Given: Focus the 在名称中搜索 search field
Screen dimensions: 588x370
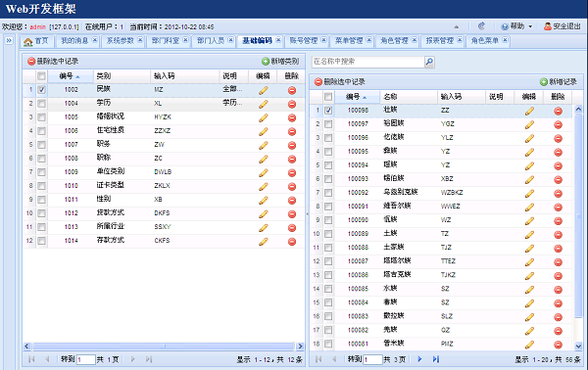Looking at the screenshot, I should [367, 62].
